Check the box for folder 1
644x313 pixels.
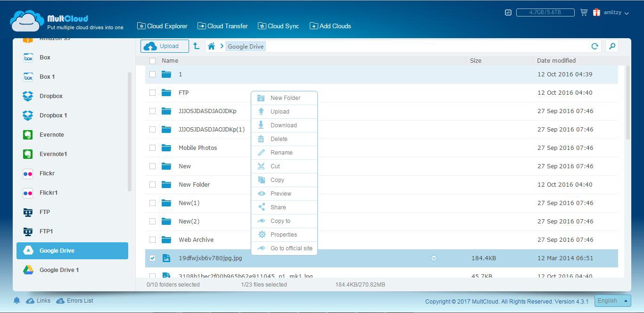click(152, 74)
